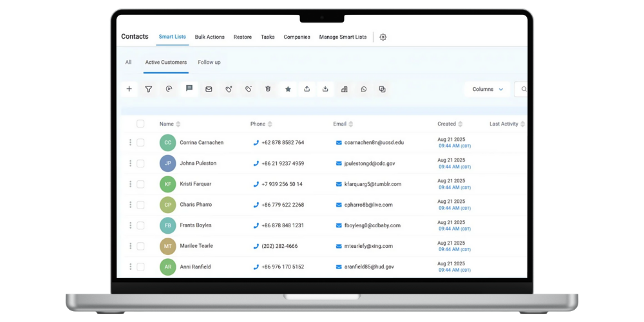Screen dimensions: 644x322
Task: Open the settings gear beside Manage Smart Lists
Action: (383, 37)
